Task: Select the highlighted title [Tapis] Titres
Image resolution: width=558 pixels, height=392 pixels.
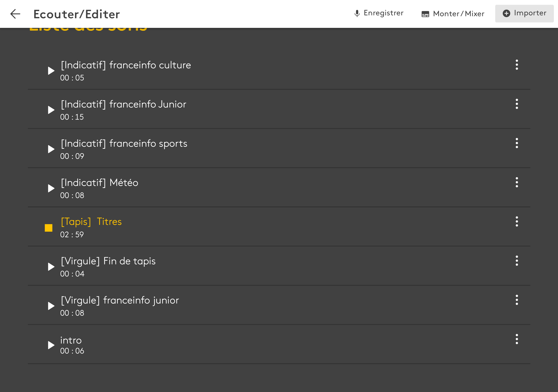Action: tap(91, 222)
